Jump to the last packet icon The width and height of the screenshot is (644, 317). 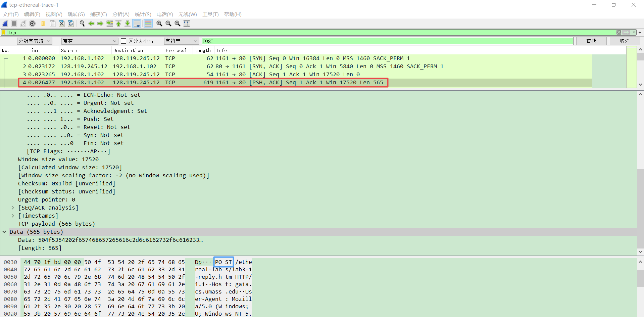(x=128, y=24)
